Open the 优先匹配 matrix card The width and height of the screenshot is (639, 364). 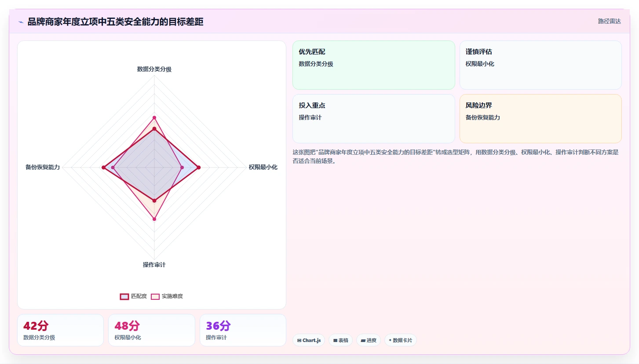coord(373,65)
